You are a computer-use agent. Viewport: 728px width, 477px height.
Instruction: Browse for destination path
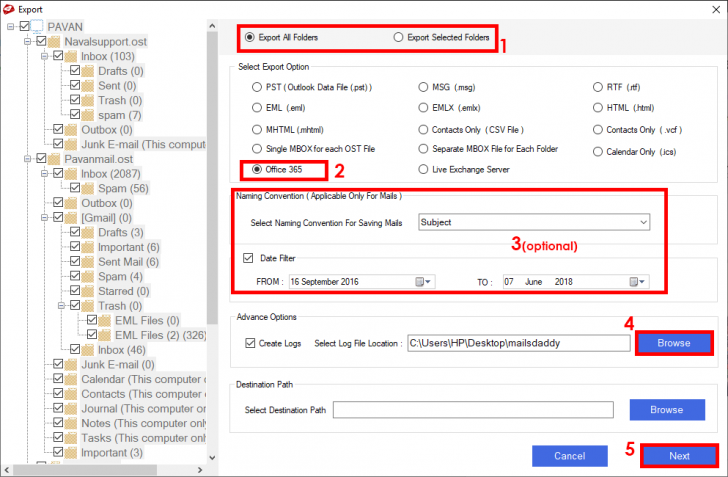[x=667, y=410]
